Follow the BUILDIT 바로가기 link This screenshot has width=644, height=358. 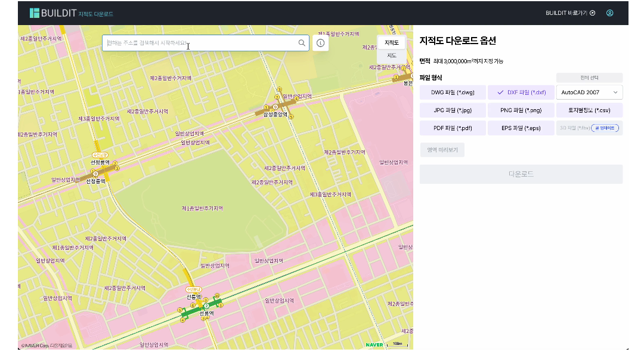pyautogui.click(x=571, y=13)
